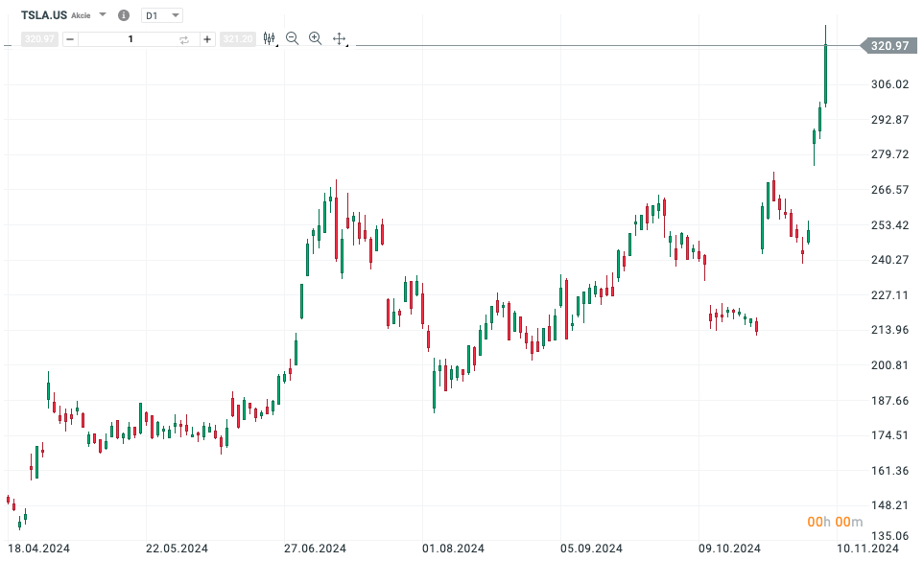The width and height of the screenshot is (924, 561).
Task: Select the crosshair move tool
Action: tap(339, 38)
